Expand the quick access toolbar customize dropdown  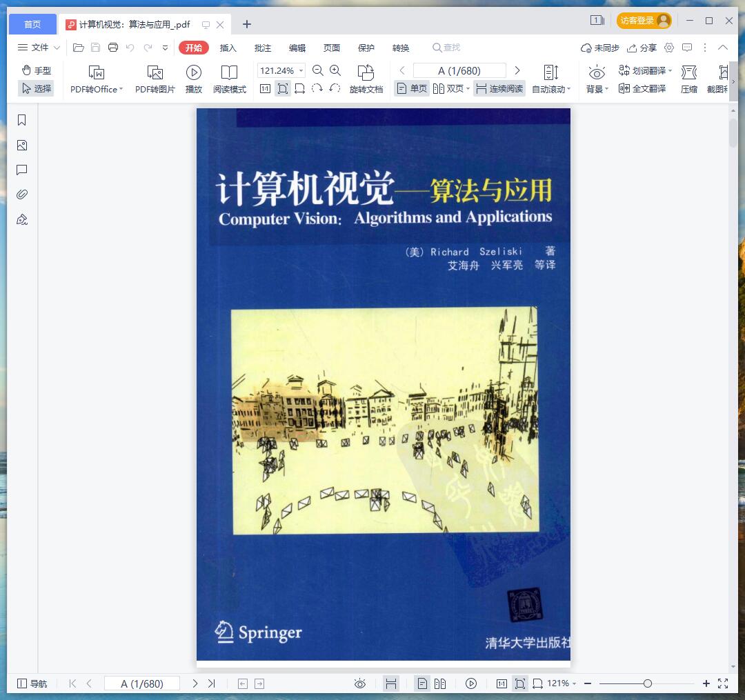[x=166, y=48]
